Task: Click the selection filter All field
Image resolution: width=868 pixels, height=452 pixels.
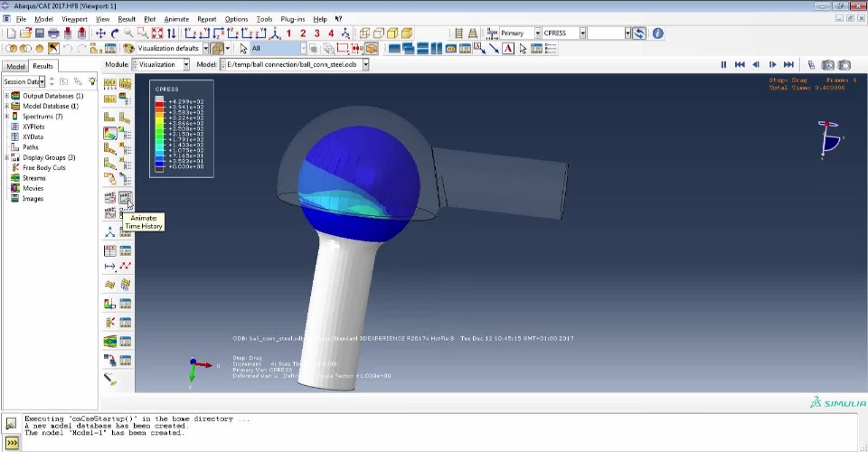Action: coord(278,49)
